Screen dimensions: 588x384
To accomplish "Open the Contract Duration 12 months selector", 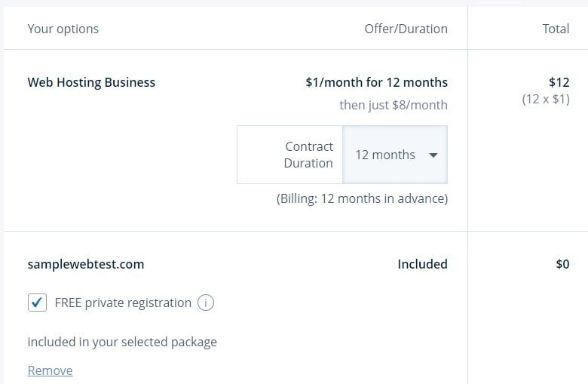I will tap(395, 155).
